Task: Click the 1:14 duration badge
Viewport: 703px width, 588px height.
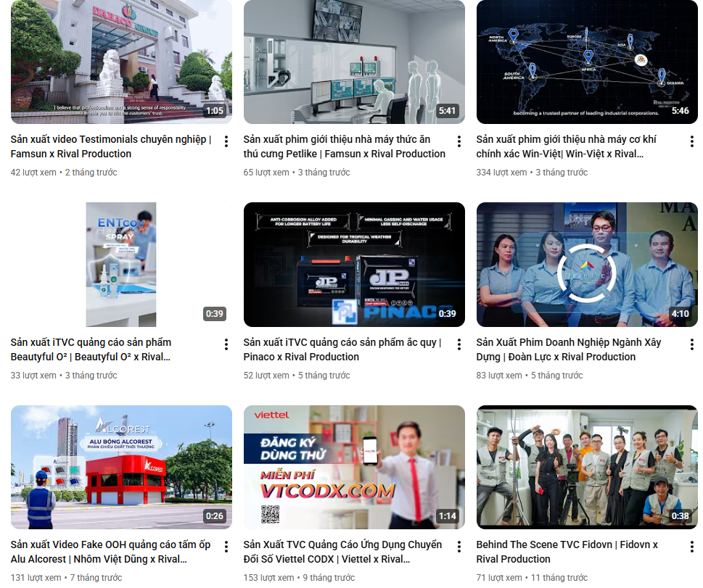Action: [x=448, y=515]
